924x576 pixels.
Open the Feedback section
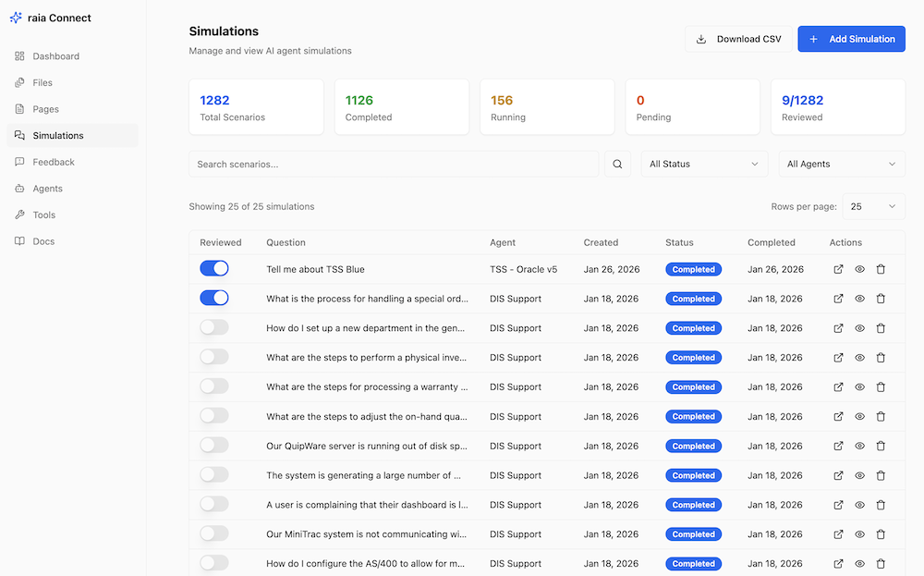click(52, 162)
